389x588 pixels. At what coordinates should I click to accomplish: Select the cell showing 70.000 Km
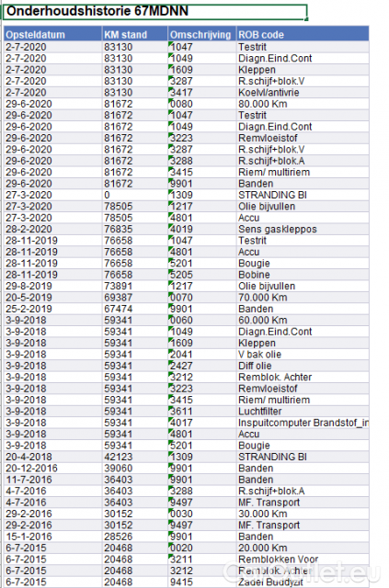tap(303, 298)
